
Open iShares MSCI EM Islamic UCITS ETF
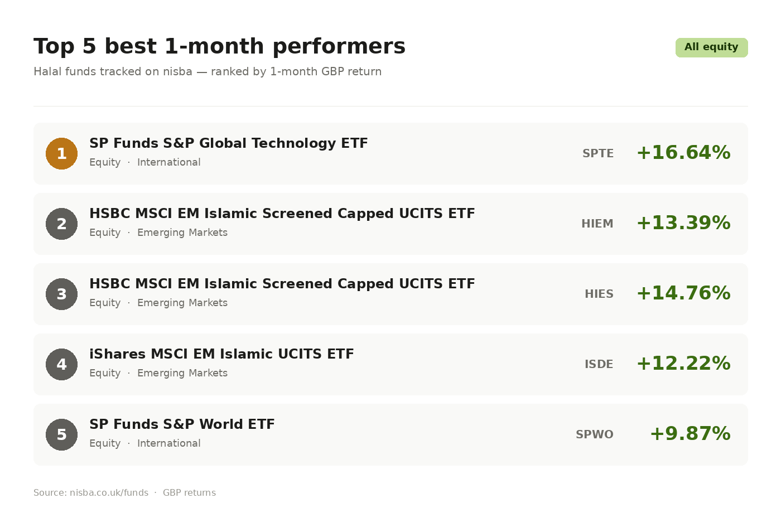pyautogui.click(x=221, y=354)
